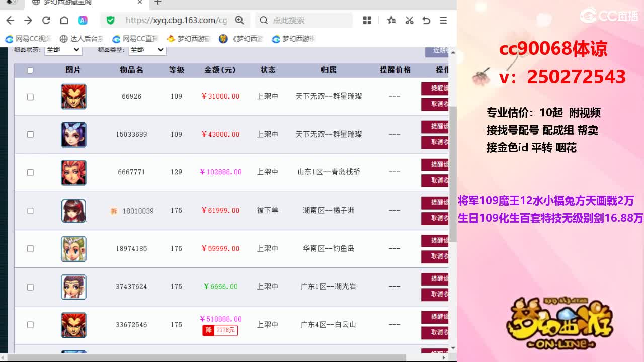Click the horizontal scrollbar at page bottom
This screenshot has width=644, height=362.
(x=207, y=357)
